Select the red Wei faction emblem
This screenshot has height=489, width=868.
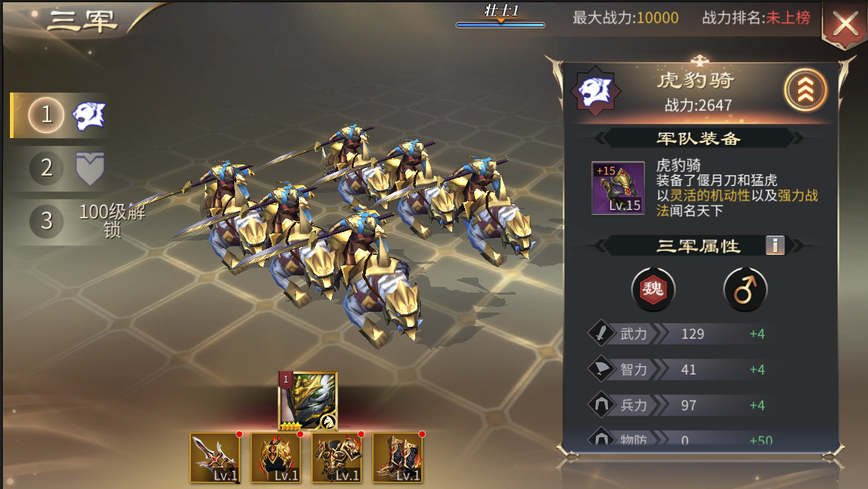(x=653, y=290)
